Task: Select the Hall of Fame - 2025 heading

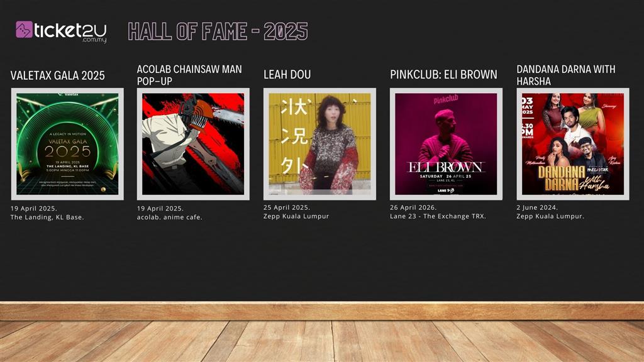Action: 218,31
